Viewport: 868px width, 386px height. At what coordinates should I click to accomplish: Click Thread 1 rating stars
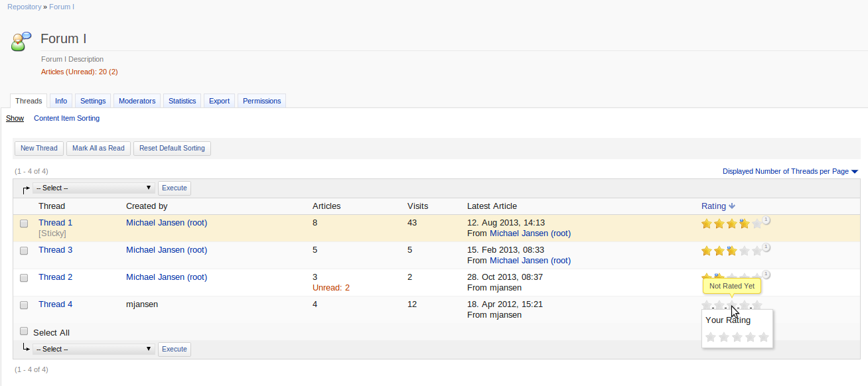[x=731, y=224]
